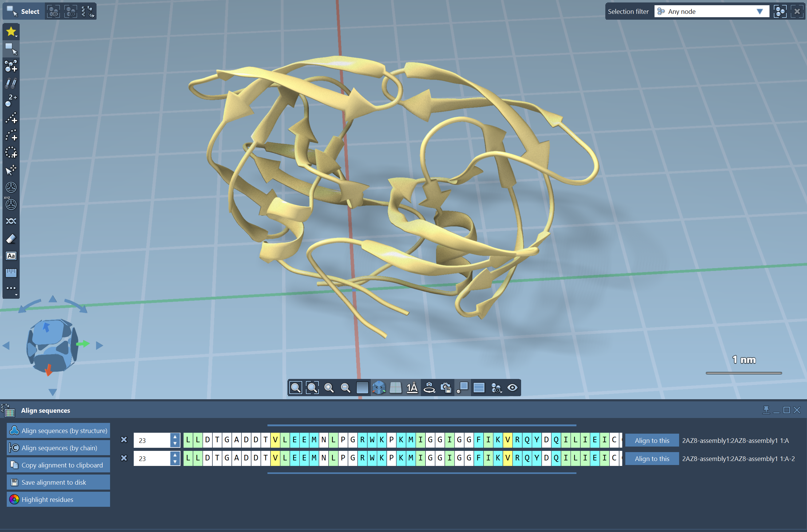
Task: Click Copy alignment to clipboard
Action: [58, 465]
